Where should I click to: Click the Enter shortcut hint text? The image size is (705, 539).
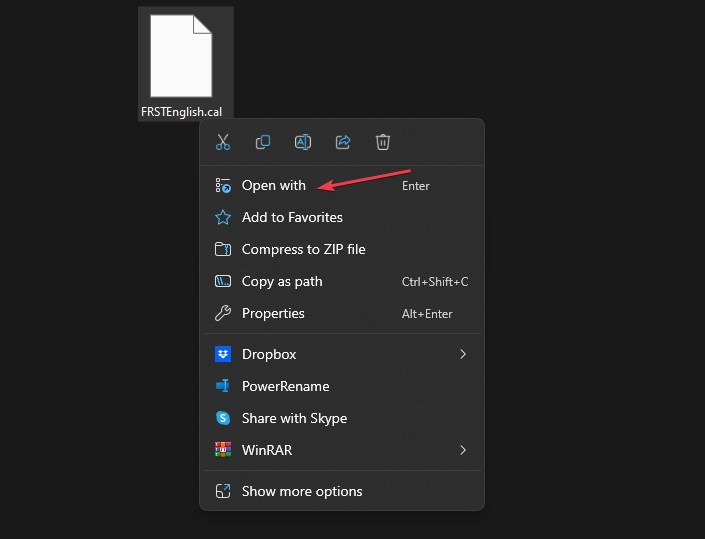coord(415,186)
